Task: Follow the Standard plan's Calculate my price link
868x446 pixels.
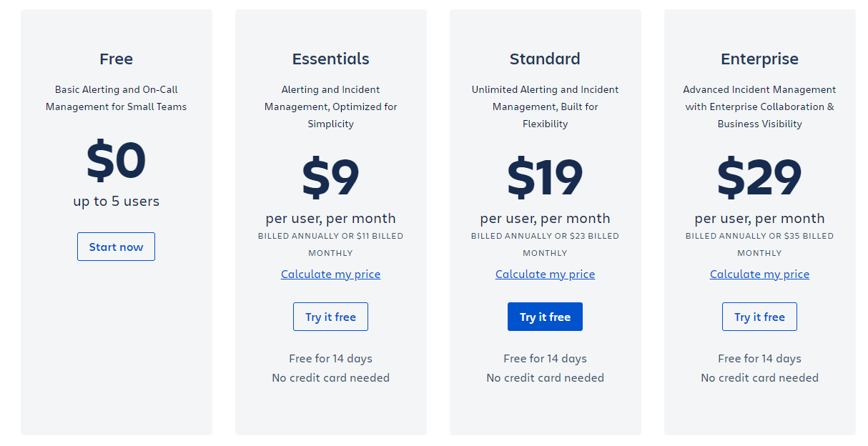Action: (545, 274)
